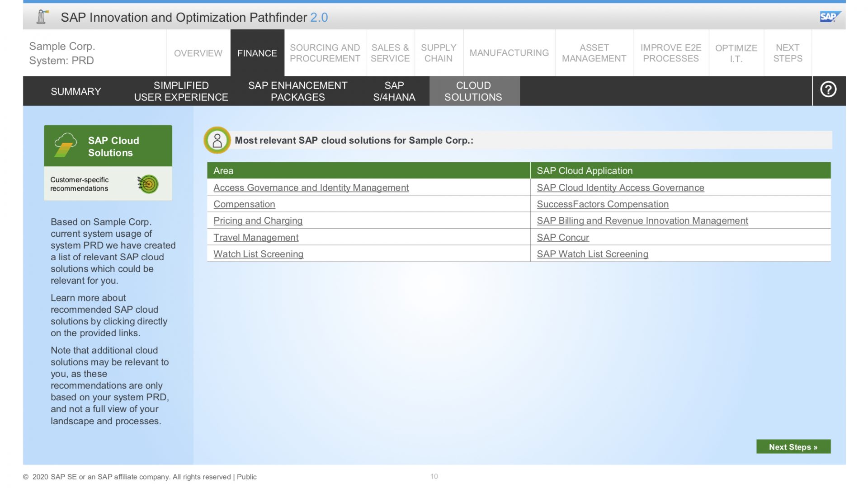Select the SAP ENHANCEMENT PACKAGES sub-tab
This screenshot has height=488, width=868.
pos(298,91)
